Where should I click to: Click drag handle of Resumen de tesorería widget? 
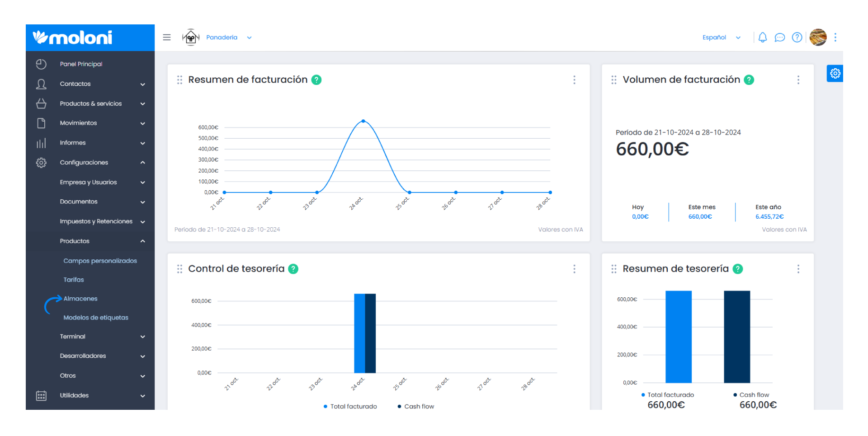pyautogui.click(x=614, y=269)
